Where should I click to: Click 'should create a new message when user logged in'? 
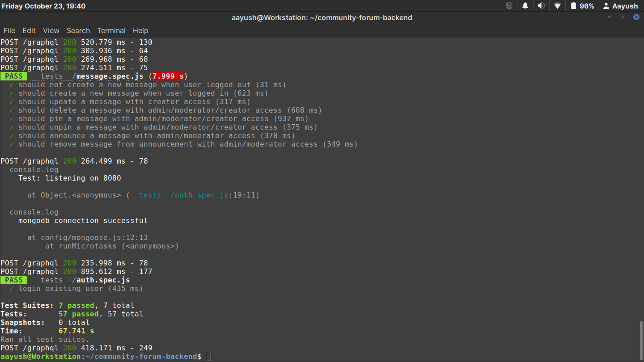click(x=139, y=93)
